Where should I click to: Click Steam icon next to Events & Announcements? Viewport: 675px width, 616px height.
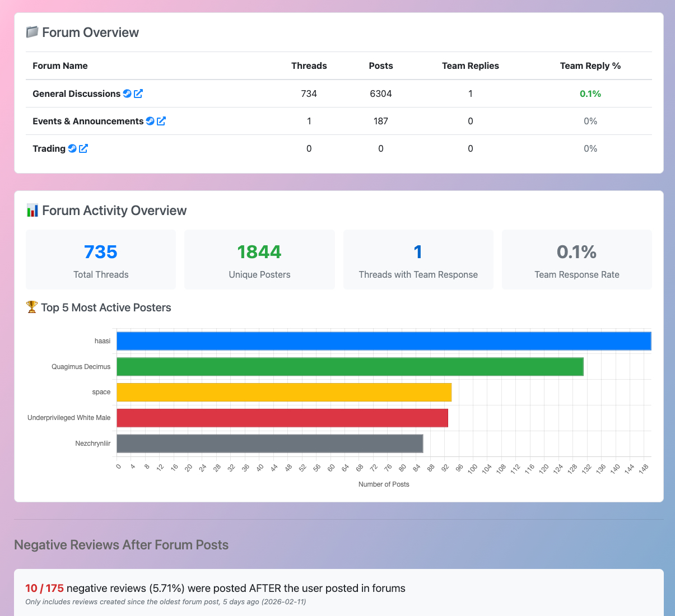tap(150, 121)
